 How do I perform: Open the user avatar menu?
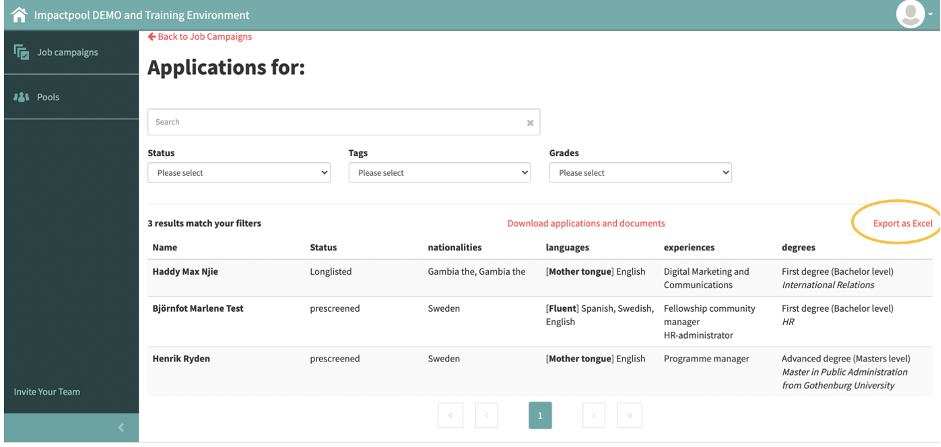pos(910,13)
